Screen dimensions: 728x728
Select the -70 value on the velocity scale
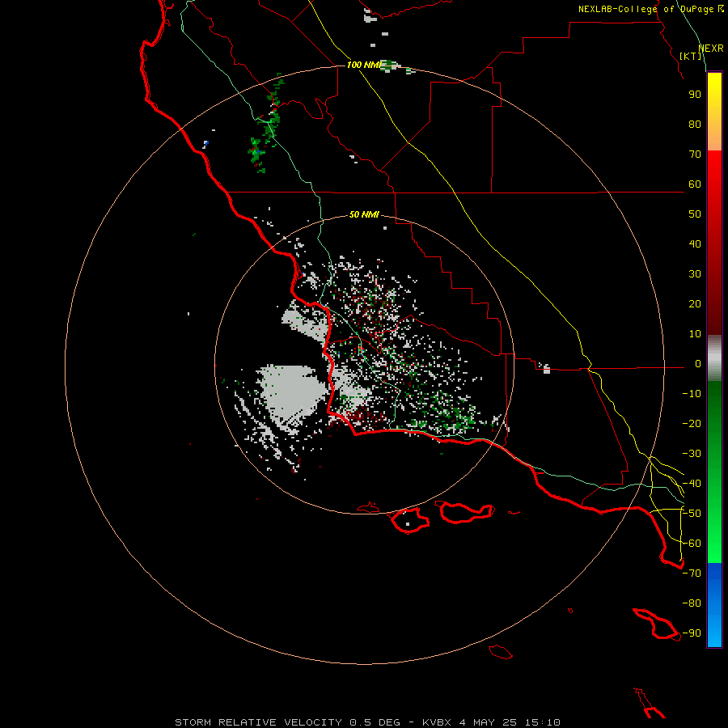[692, 574]
